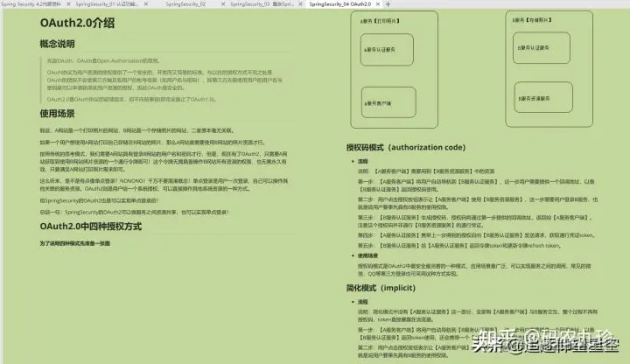Image resolution: width=630 pixels, height=364 pixels.
Task: Click the '授权码模式 (authorization code)' heading
Action: click(x=406, y=148)
